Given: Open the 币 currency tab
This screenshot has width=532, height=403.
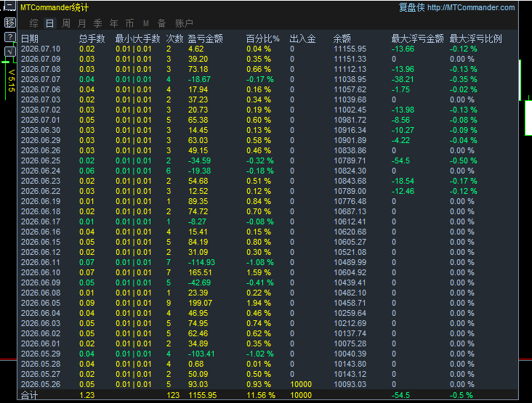Looking at the screenshot, I should [129, 23].
